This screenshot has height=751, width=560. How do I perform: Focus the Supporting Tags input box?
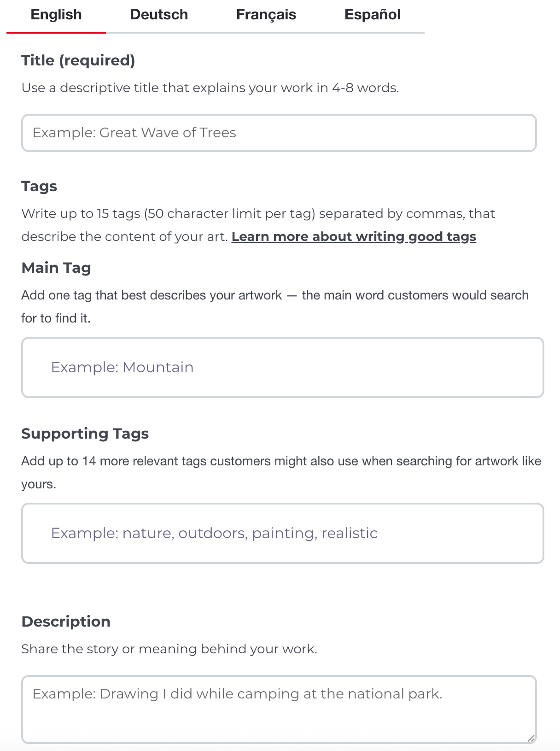pos(283,533)
